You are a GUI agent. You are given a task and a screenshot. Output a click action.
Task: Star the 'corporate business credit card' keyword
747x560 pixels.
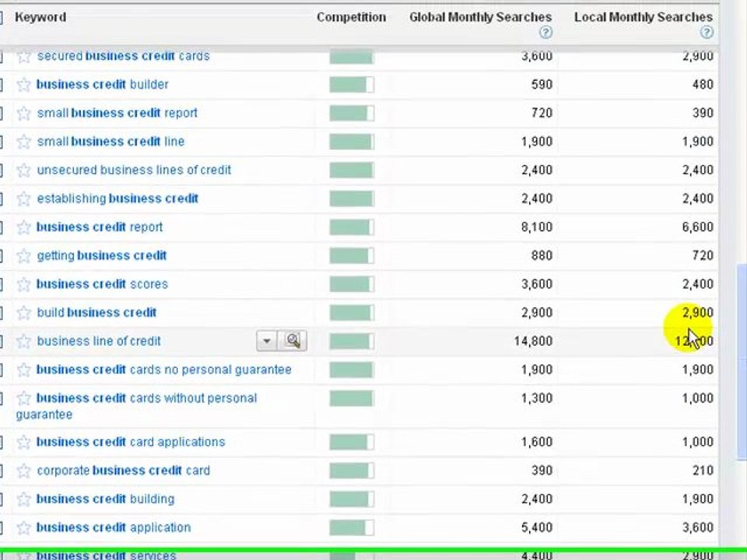[x=24, y=471]
